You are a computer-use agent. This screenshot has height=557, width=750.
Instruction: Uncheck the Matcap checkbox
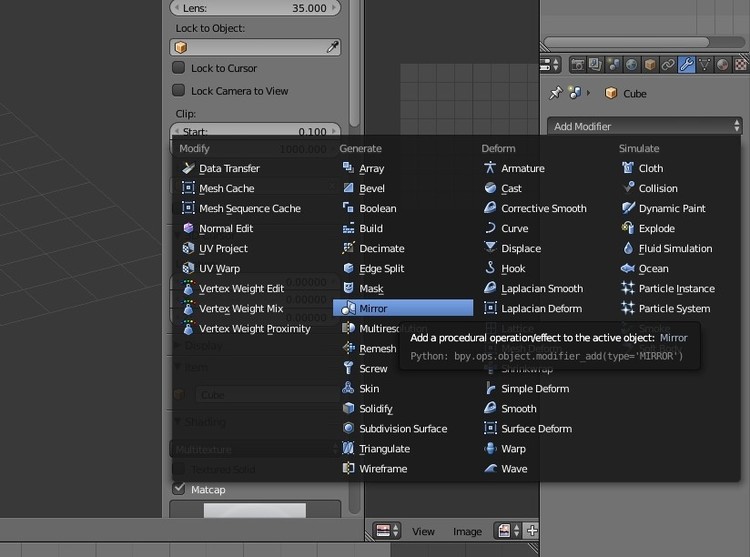pos(179,489)
